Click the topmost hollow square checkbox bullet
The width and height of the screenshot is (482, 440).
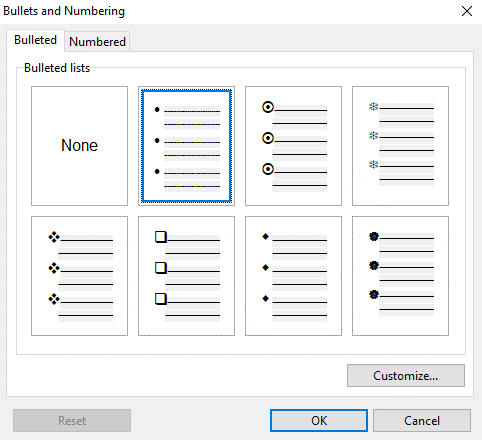tap(161, 237)
